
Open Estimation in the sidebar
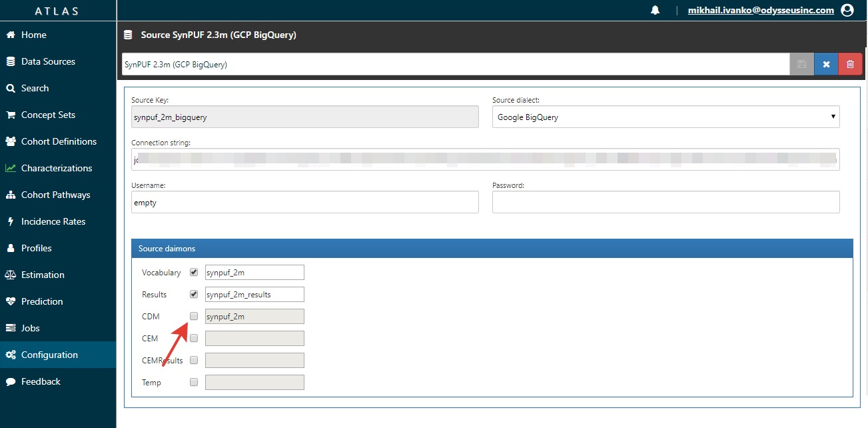tap(58, 275)
